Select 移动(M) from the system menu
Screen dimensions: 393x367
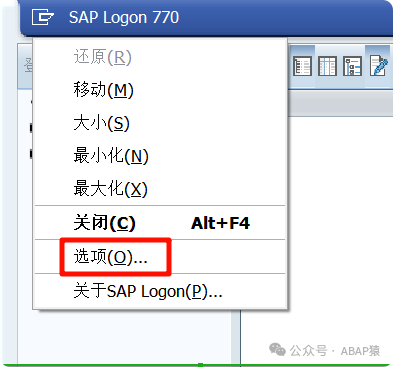pos(160,90)
